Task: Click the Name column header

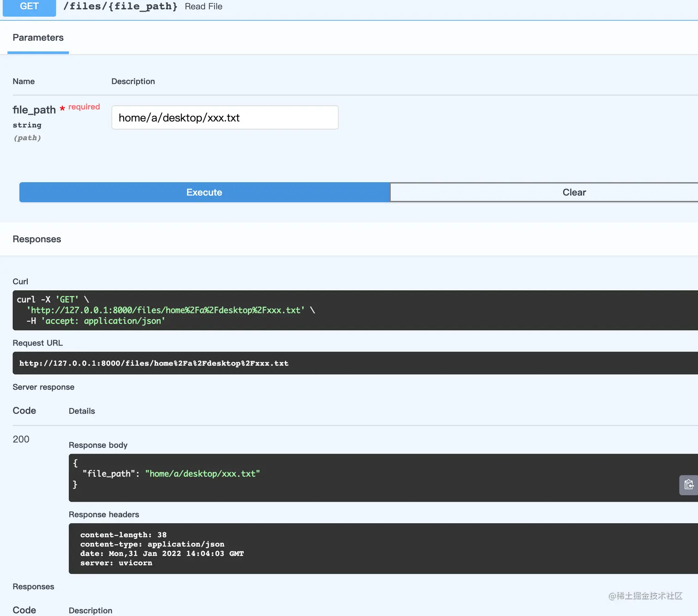Action: pos(24,81)
